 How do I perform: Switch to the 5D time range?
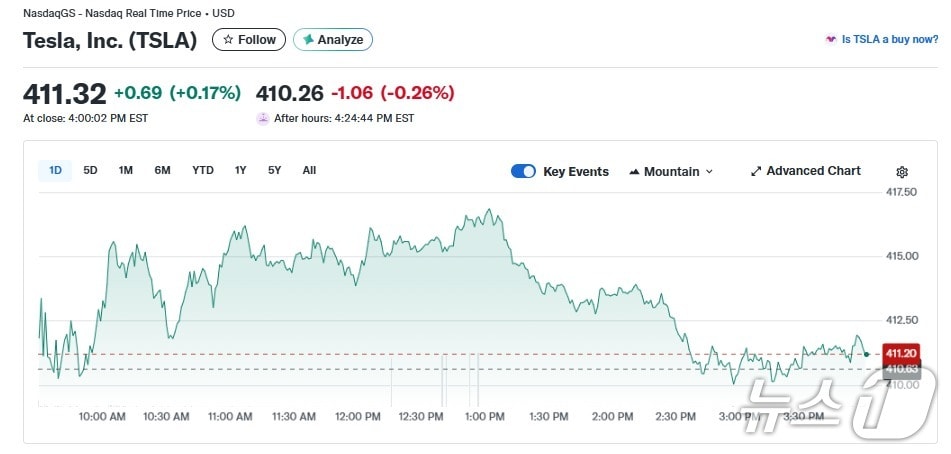click(x=90, y=170)
